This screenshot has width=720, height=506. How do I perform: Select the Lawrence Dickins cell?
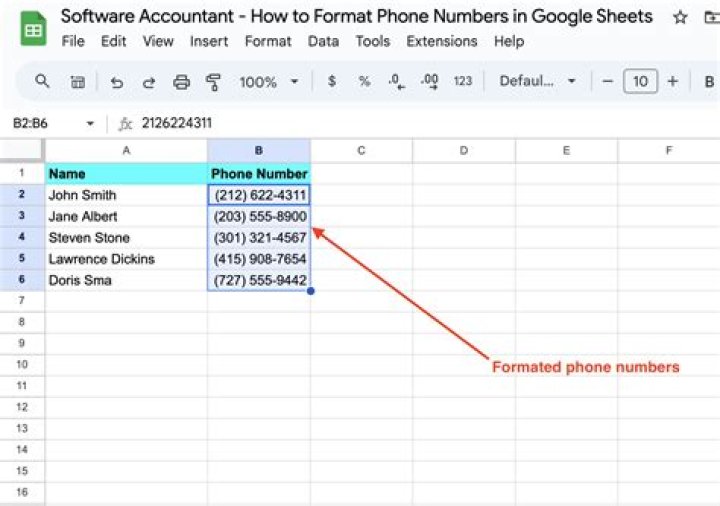click(126, 259)
